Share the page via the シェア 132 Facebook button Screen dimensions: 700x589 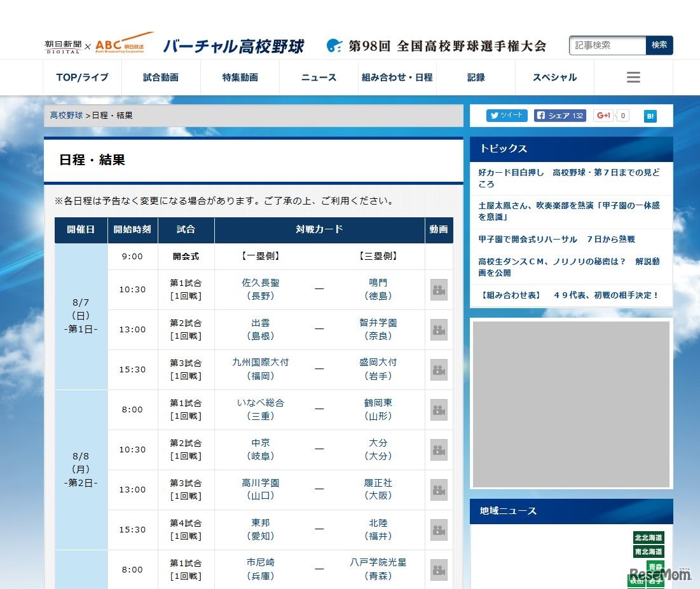tap(559, 115)
